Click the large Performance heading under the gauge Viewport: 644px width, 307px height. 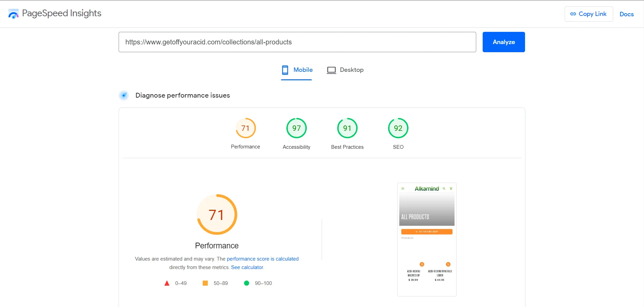click(217, 246)
